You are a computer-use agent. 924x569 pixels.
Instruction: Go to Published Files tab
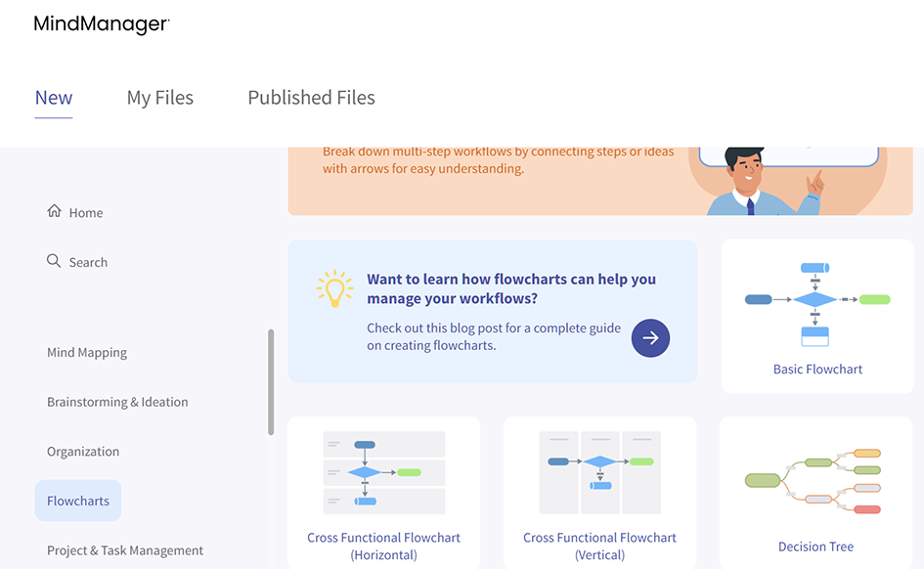point(311,98)
